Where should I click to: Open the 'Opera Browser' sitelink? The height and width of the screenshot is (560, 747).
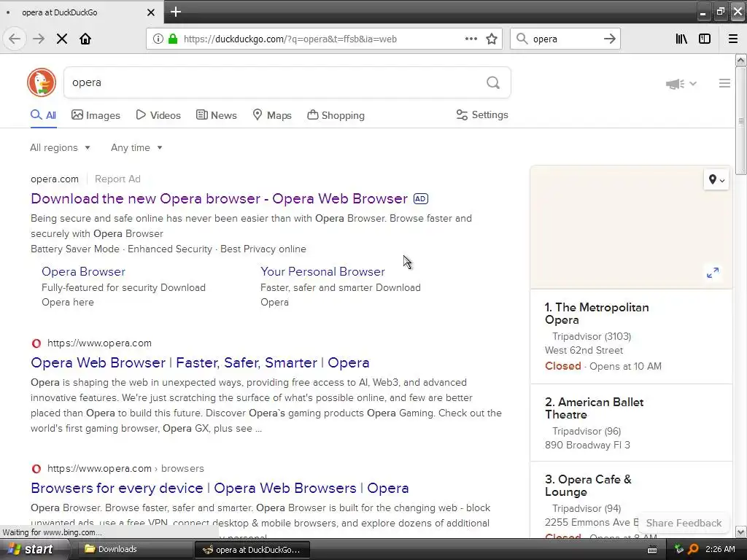pyautogui.click(x=83, y=271)
